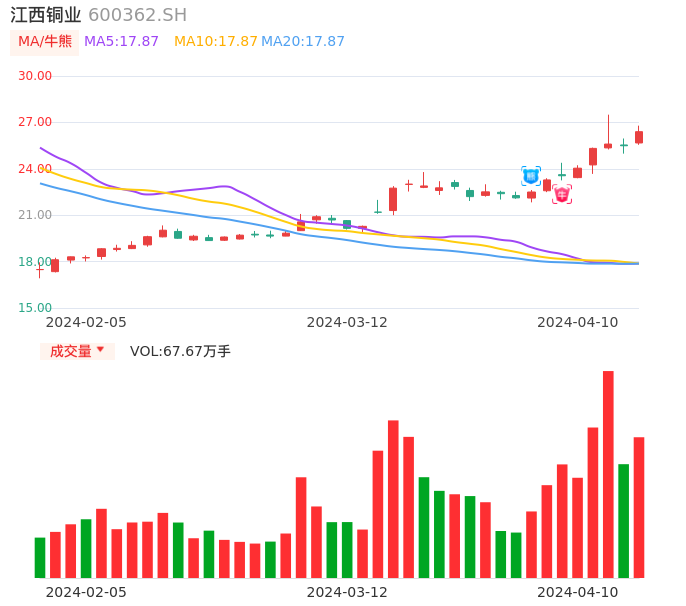
Task: Click the MA10:17.87 legend label
Action: (215, 41)
